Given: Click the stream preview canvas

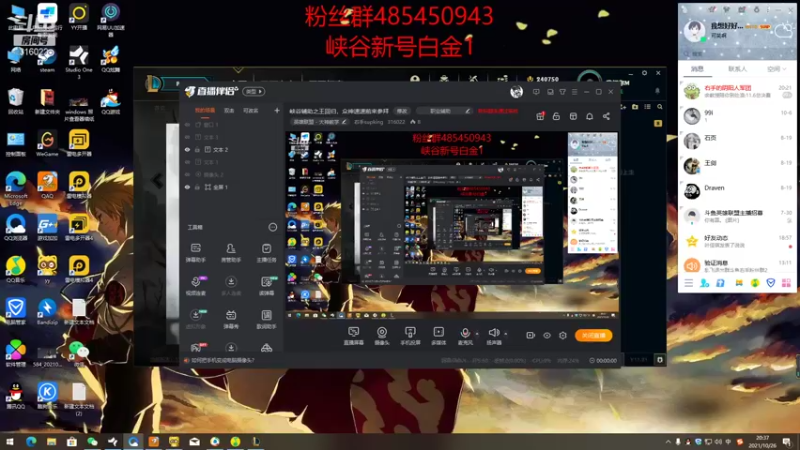Looking at the screenshot, I should (452, 226).
